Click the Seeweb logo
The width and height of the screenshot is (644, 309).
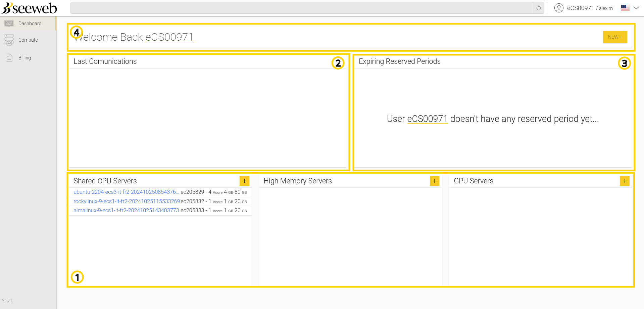tap(29, 8)
